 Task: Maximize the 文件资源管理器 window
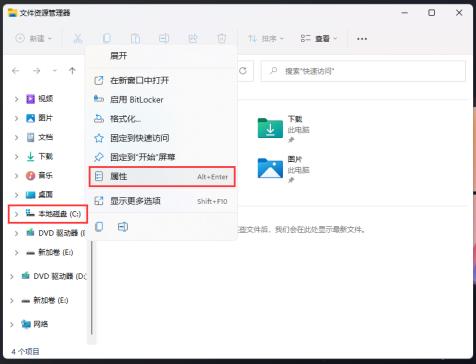[431, 13]
